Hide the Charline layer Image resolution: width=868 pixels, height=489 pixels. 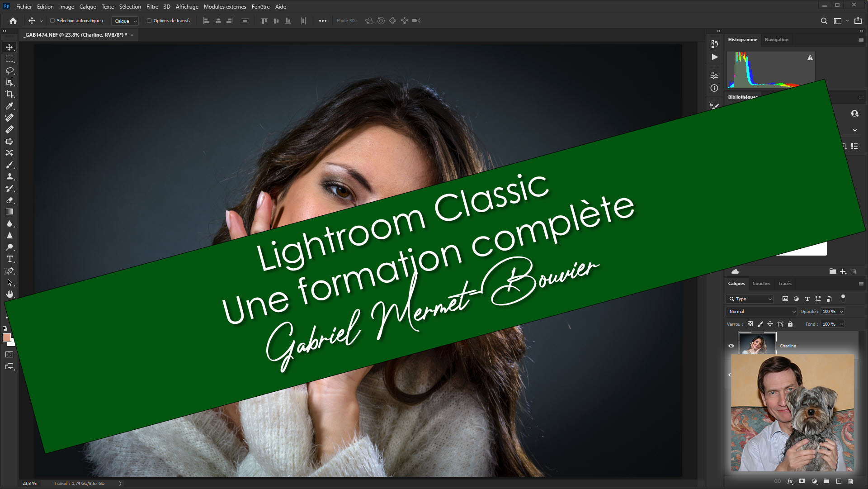[731, 346]
